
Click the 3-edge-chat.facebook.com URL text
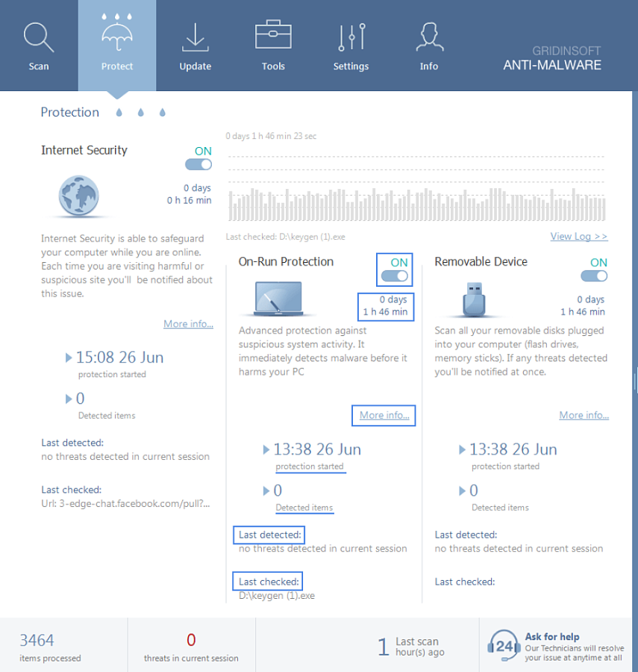tap(125, 503)
